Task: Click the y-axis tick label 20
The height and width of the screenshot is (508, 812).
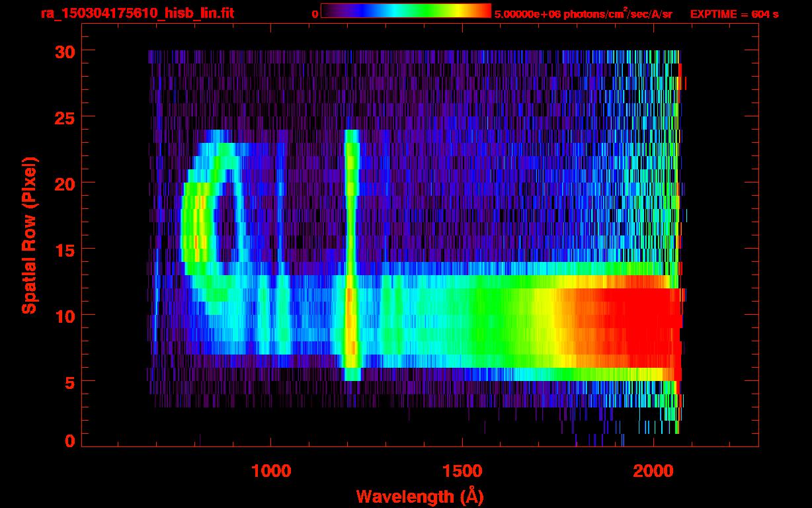Action: tap(64, 183)
